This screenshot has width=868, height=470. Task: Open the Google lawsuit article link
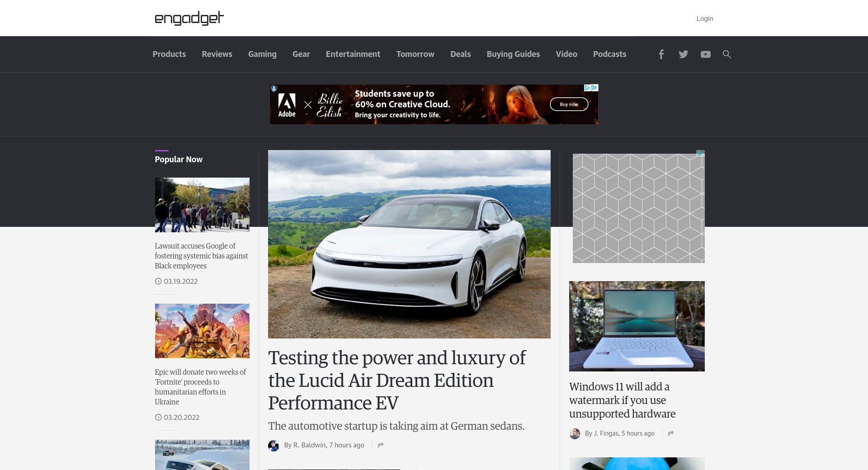coord(201,256)
